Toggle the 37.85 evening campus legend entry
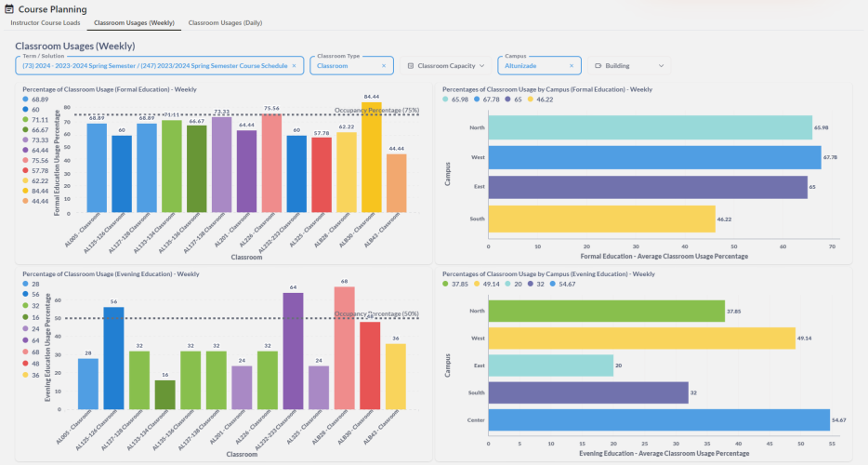This screenshot has width=868, height=465. 455,285
